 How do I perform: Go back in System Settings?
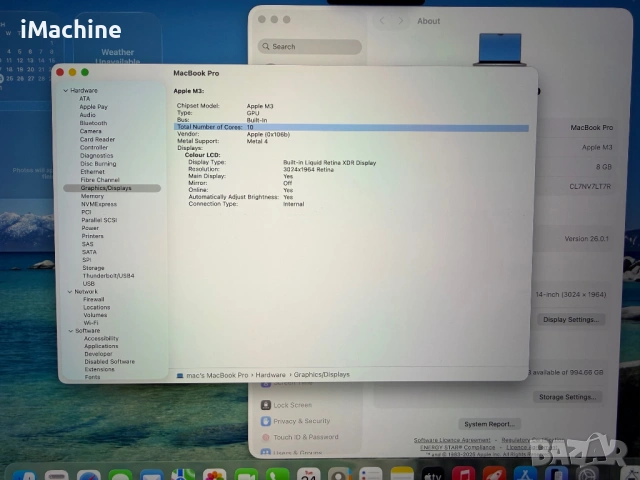point(382,21)
